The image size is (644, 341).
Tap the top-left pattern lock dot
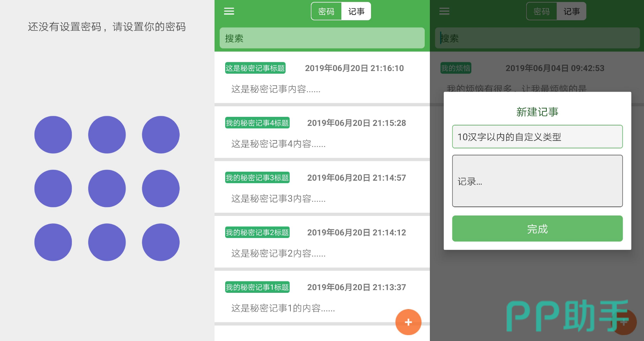coord(53,135)
